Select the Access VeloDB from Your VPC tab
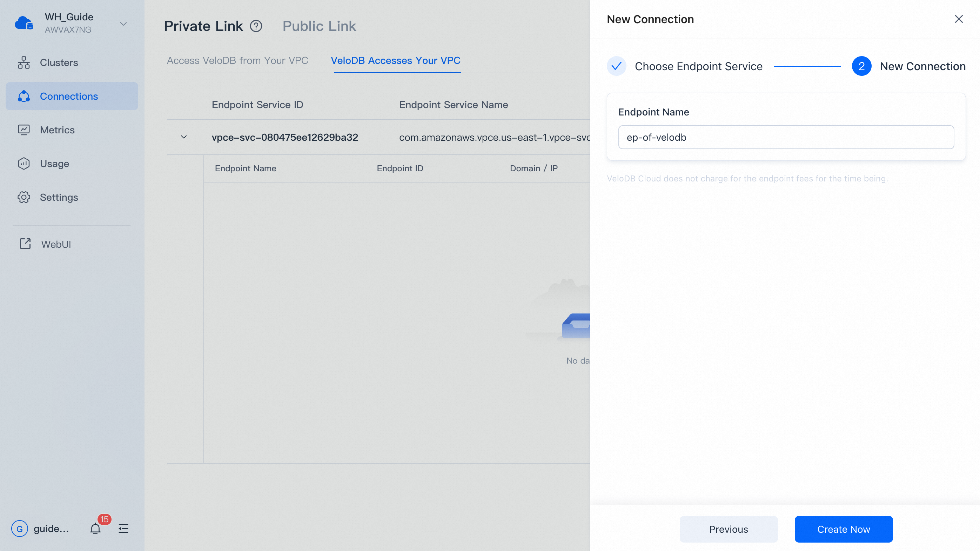 click(237, 60)
